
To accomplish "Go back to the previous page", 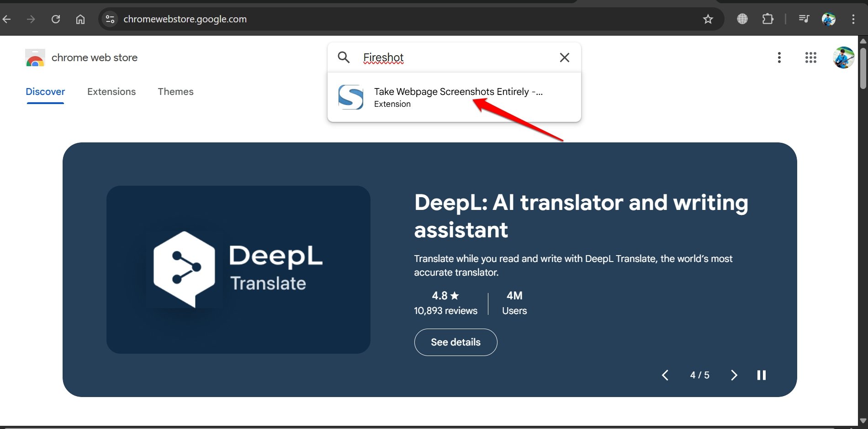I will coord(6,19).
